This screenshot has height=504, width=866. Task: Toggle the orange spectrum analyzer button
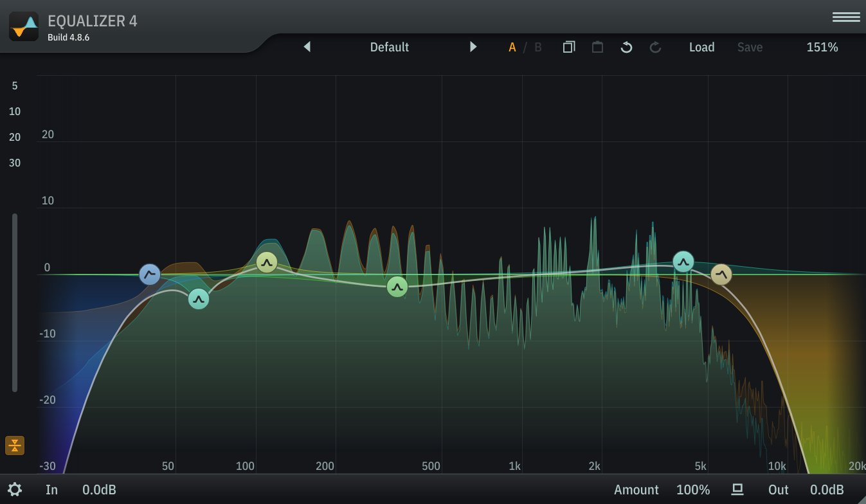coord(15,445)
